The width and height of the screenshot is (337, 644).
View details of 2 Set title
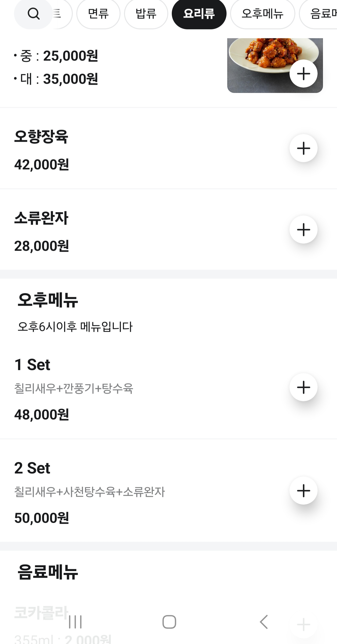(x=32, y=468)
